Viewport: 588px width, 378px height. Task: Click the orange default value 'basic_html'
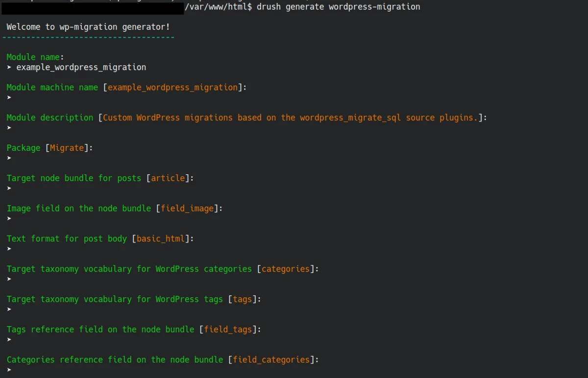click(161, 238)
